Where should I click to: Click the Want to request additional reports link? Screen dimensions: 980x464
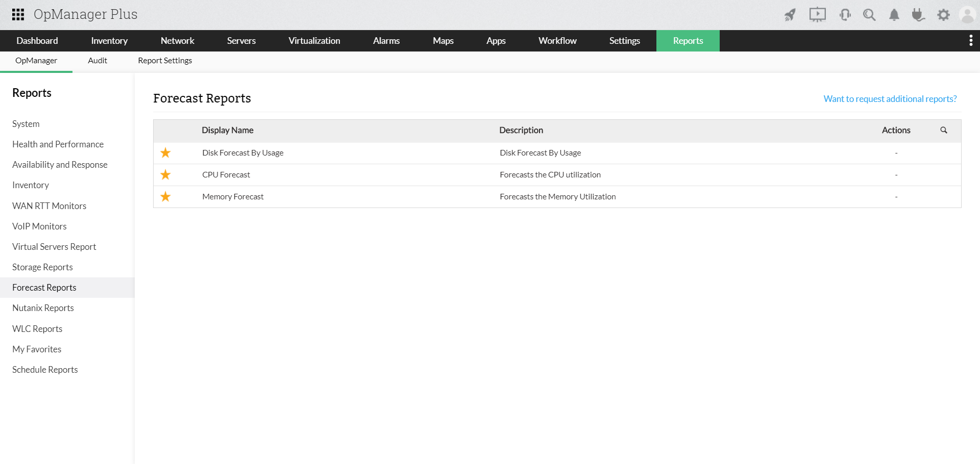890,98
